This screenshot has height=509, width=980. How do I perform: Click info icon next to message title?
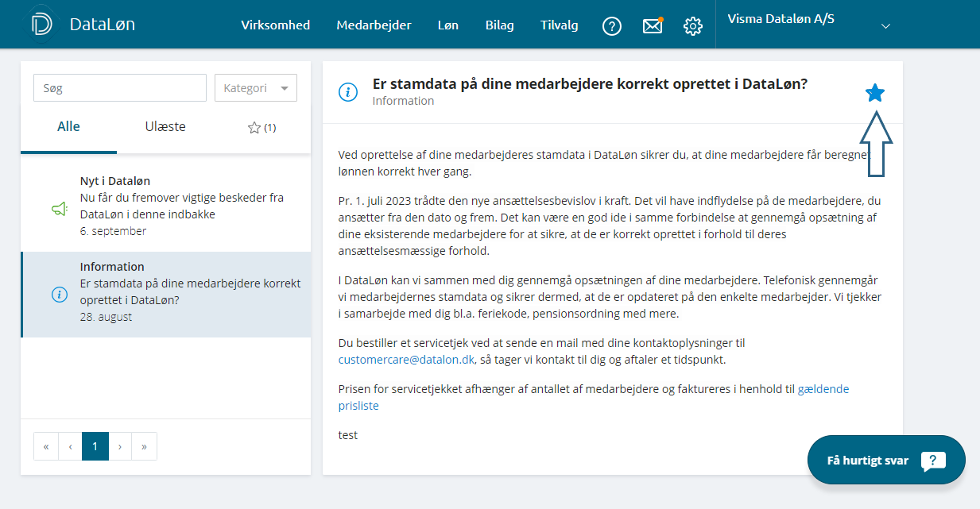point(348,92)
